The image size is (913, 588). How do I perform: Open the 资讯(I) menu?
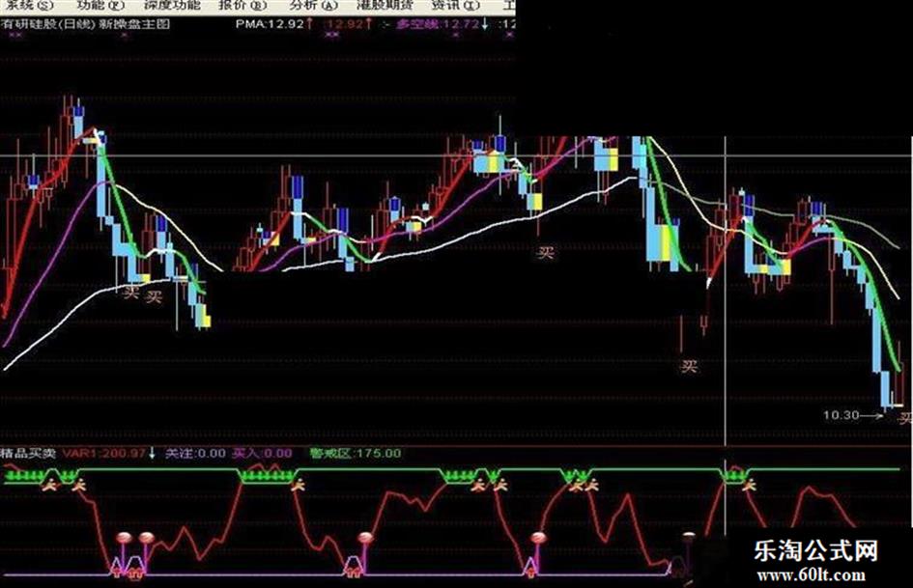[455, 5]
